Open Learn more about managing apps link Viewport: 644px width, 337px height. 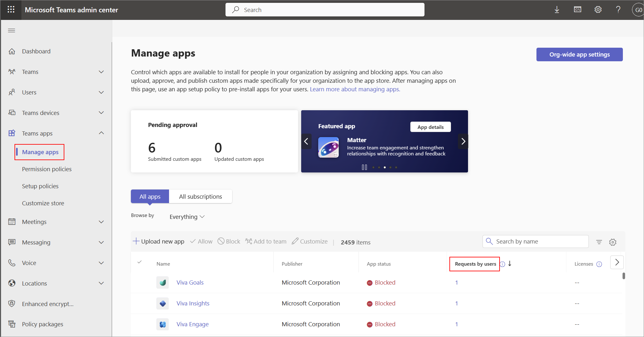pyautogui.click(x=355, y=89)
